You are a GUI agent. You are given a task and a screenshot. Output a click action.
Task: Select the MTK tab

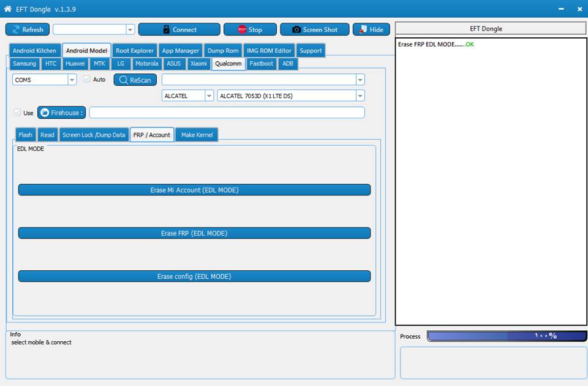[x=99, y=63]
